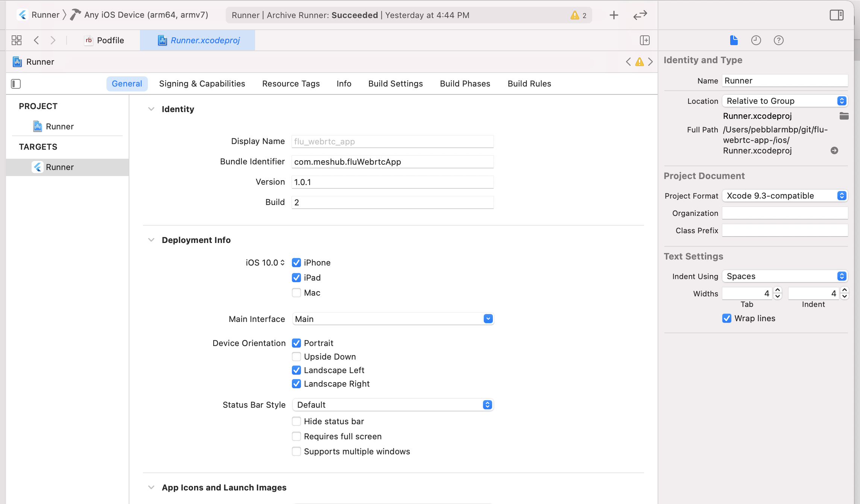The height and width of the screenshot is (504, 860).
Task: Uncheck the iPad device checkbox
Action: point(296,278)
